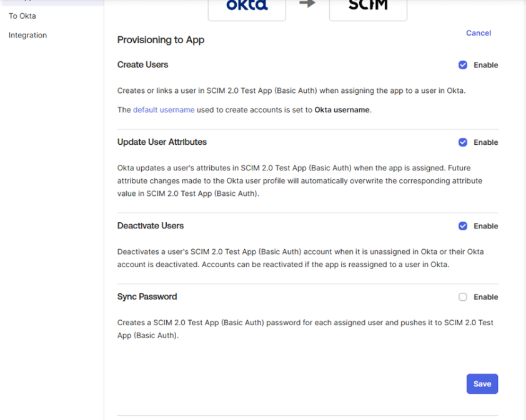Click the Enable label beside Create Users
Screen dimensions: 526x420
pos(486,65)
